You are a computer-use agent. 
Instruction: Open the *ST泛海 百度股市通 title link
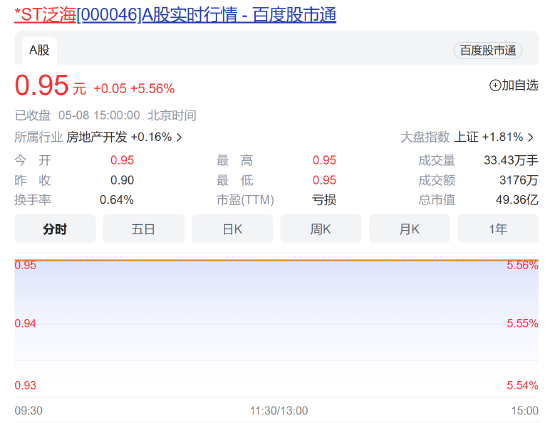(x=175, y=15)
